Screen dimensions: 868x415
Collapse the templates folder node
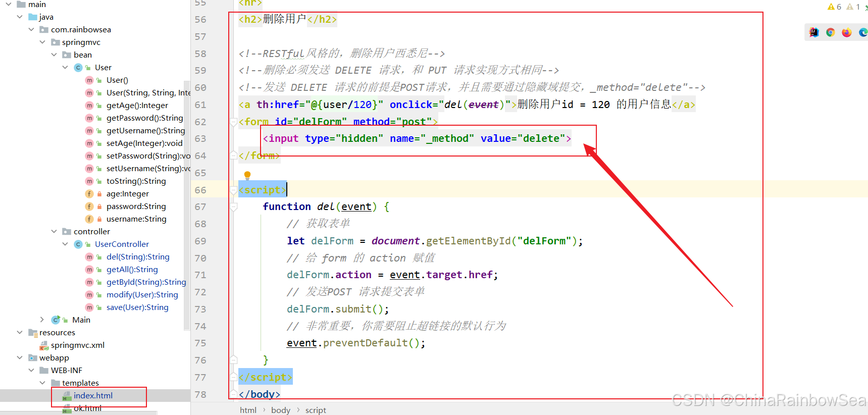tap(42, 383)
